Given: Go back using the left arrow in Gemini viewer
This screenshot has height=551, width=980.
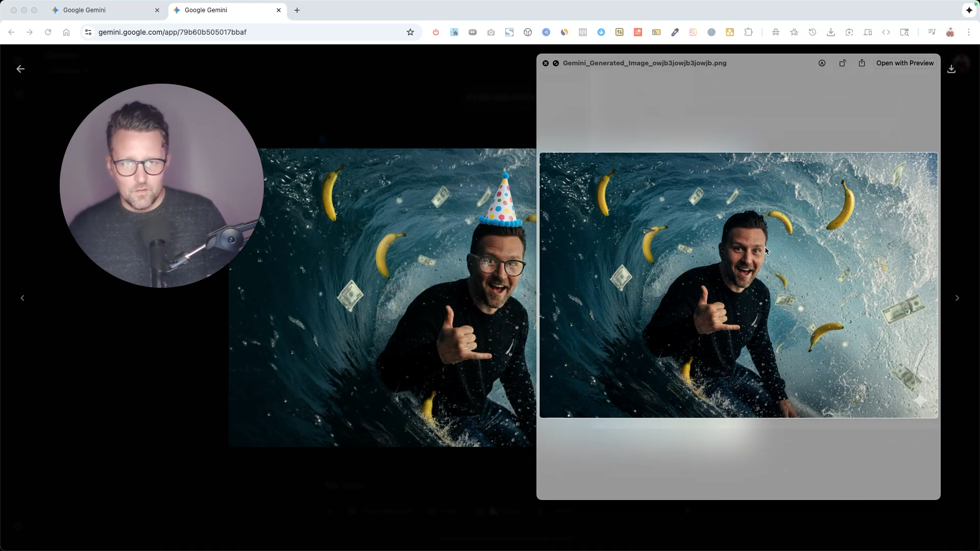Looking at the screenshot, I should [20, 69].
